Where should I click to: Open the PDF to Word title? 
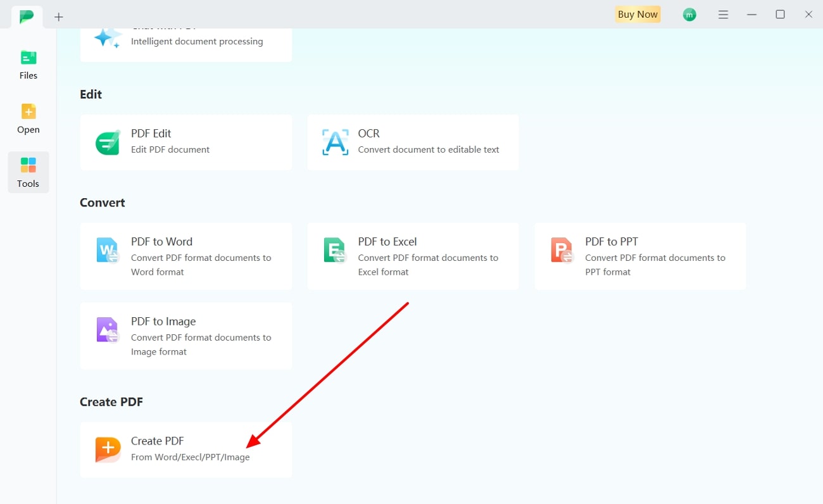pyautogui.click(x=161, y=242)
